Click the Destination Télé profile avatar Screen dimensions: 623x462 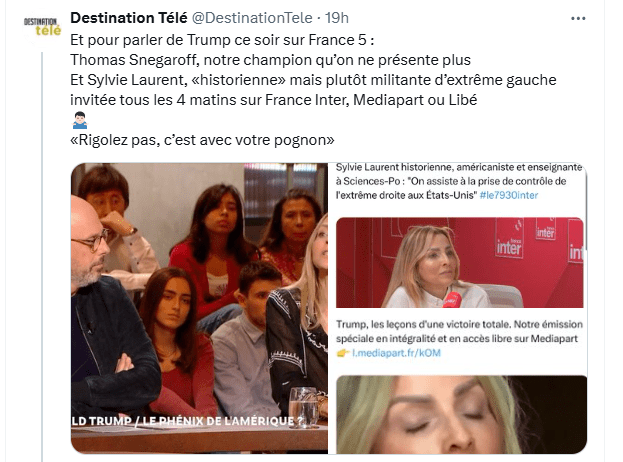coord(42,27)
